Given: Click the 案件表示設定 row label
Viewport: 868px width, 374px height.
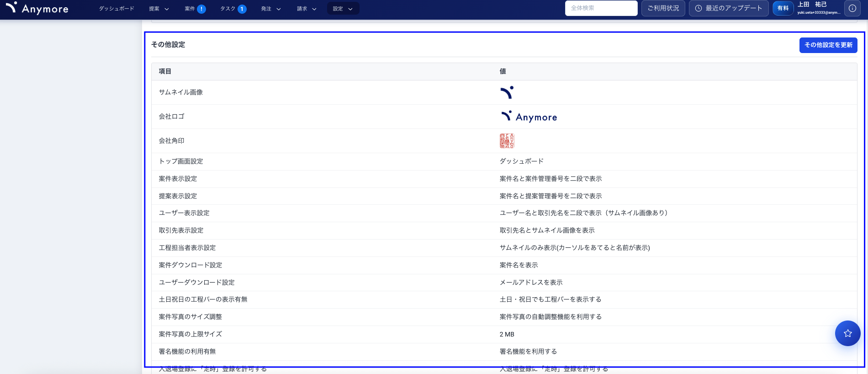Looking at the screenshot, I should click(178, 179).
